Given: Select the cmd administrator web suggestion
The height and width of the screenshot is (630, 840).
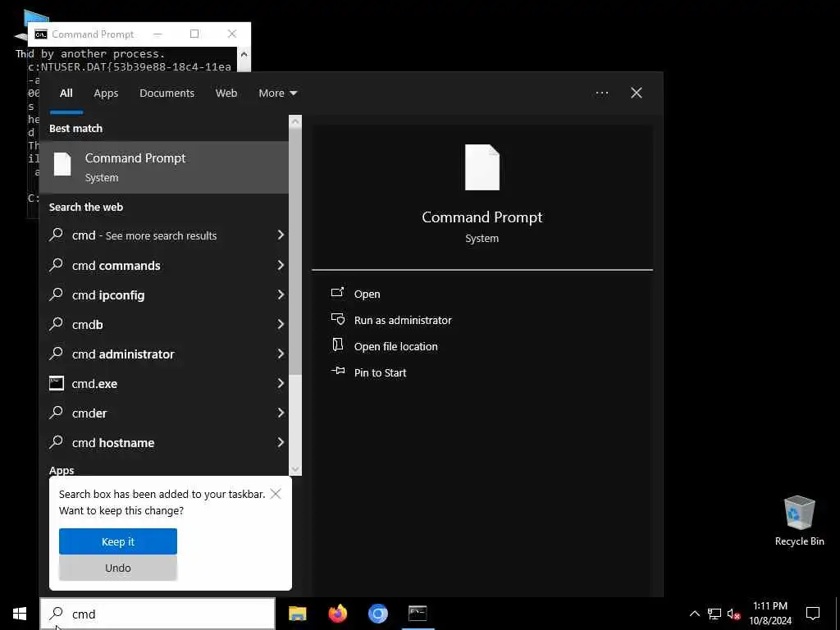Looking at the screenshot, I should pyautogui.click(x=164, y=354).
